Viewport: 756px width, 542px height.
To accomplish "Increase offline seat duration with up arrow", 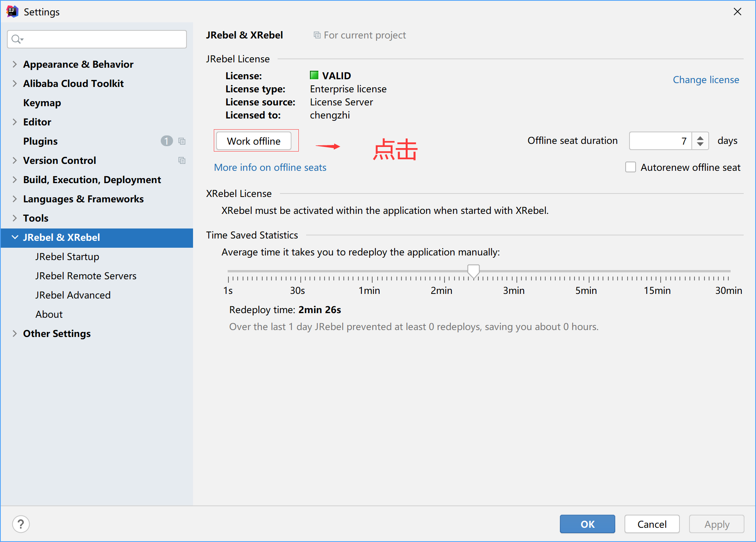I will pyautogui.click(x=700, y=137).
